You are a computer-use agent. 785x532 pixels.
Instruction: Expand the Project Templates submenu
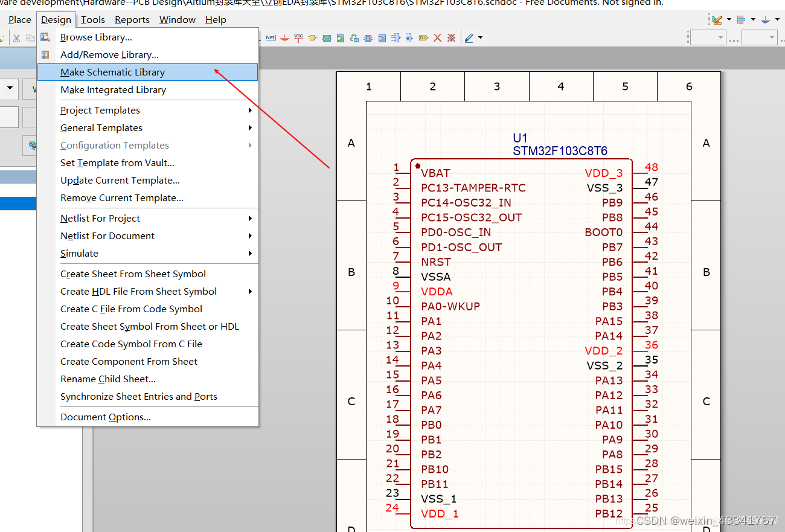click(148, 111)
